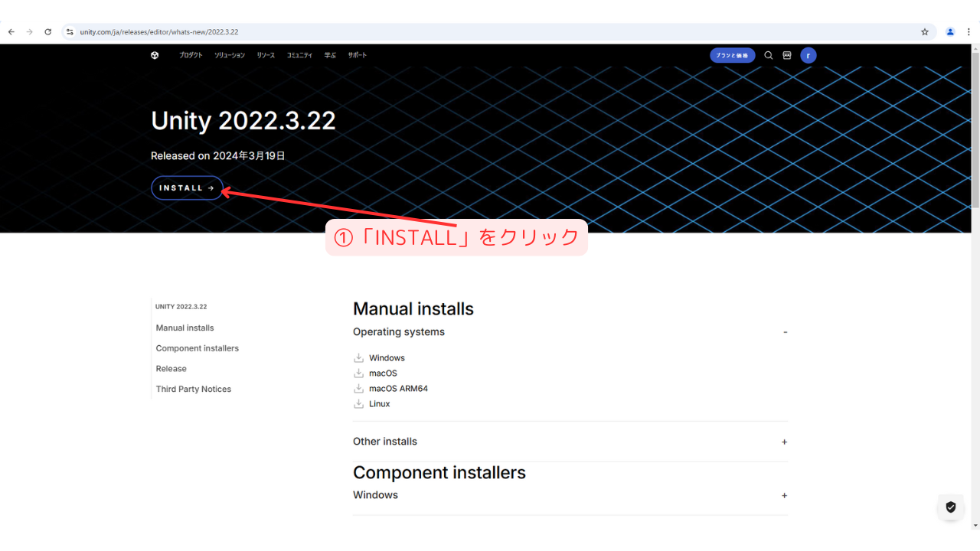Select the Release sidebar link
The height and width of the screenshot is (551, 980).
(x=171, y=368)
